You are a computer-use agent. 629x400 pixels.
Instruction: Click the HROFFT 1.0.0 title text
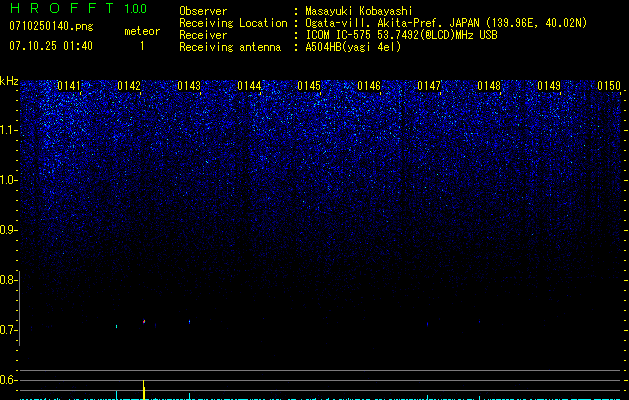[78, 8]
